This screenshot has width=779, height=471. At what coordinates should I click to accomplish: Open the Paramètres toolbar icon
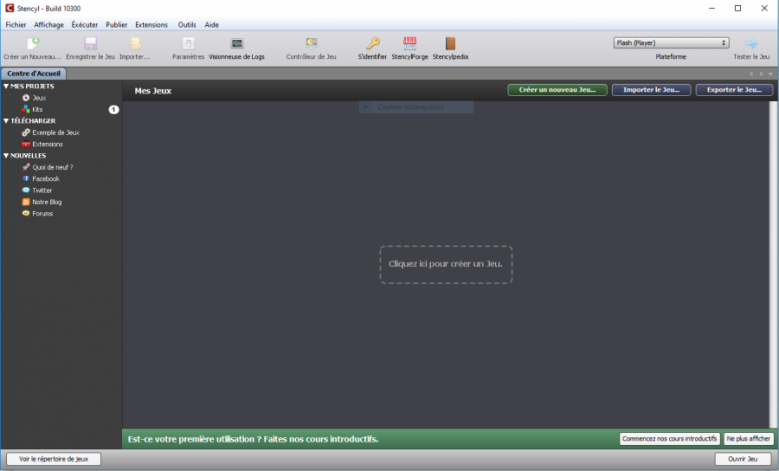[x=188, y=44]
